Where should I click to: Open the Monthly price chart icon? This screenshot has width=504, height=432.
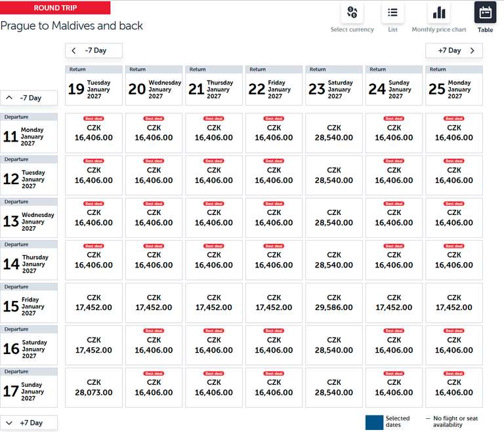(439, 12)
